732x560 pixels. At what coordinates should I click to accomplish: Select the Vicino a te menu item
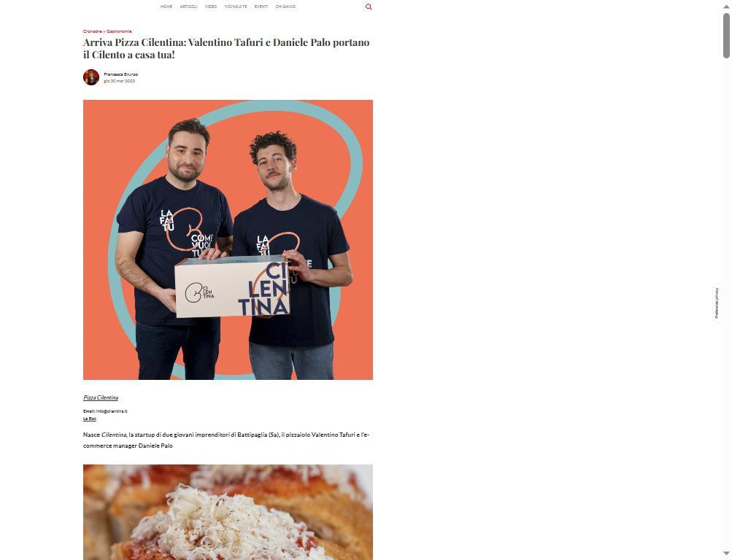click(x=236, y=7)
